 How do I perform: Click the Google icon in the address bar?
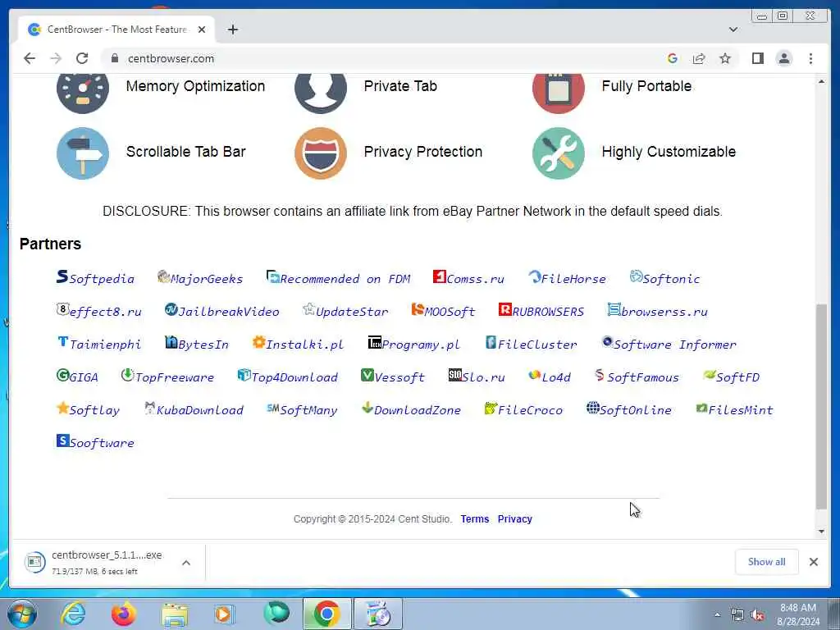pos(673,58)
